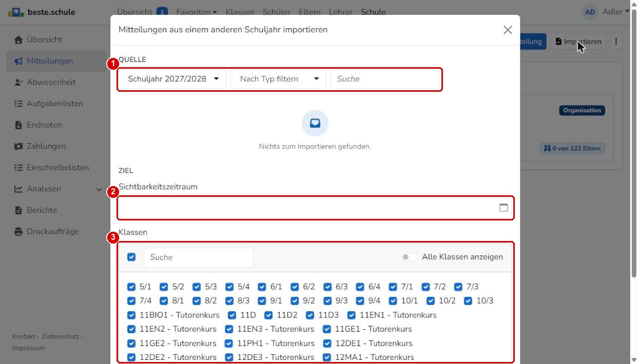Click the three-dot more options icon
The width and height of the screenshot is (638, 364).
[x=616, y=42]
